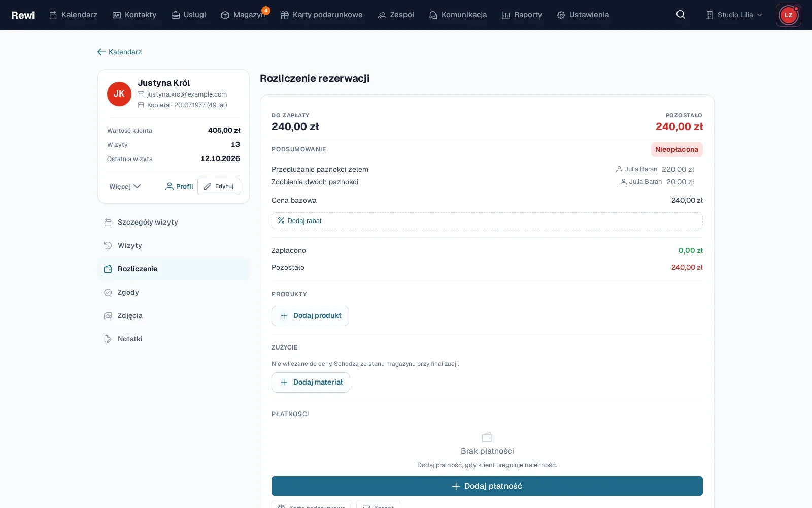Click the empty payments wallet icon
This screenshot has width=812, height=508.
click(487, 437)
